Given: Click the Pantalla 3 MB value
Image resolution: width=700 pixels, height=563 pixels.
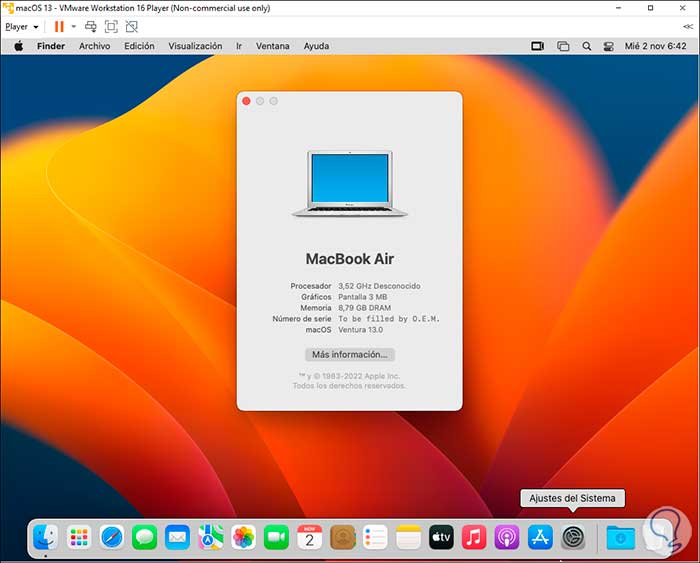Looking at the screenshot, I should point(362,297).
